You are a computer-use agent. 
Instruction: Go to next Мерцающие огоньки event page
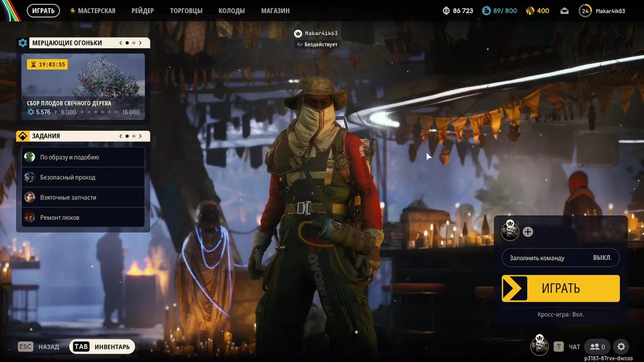(140, 43)
